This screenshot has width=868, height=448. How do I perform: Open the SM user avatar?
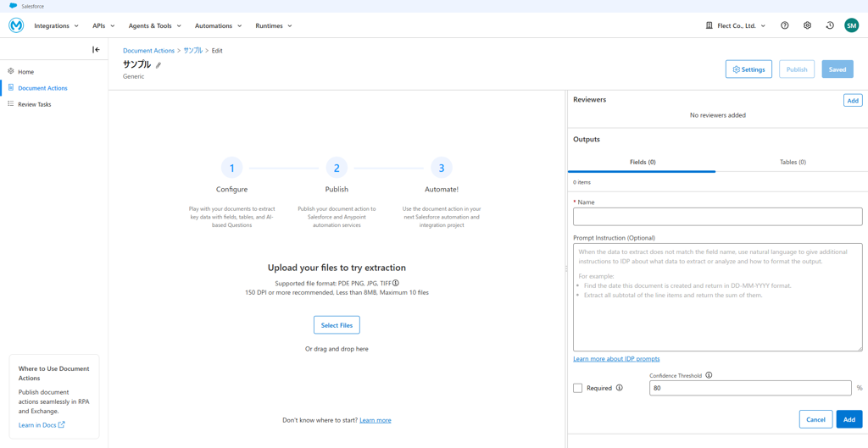click(x=851, y=25)
